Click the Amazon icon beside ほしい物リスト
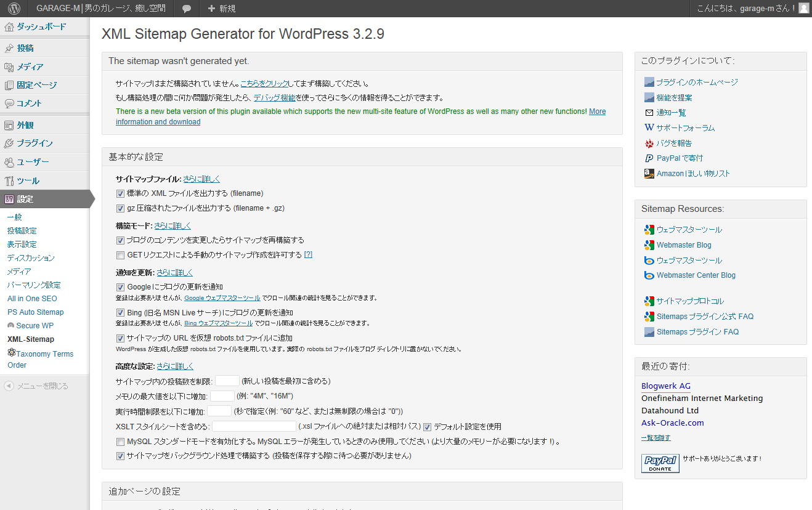The image size is (812, 510). (649, 174)
